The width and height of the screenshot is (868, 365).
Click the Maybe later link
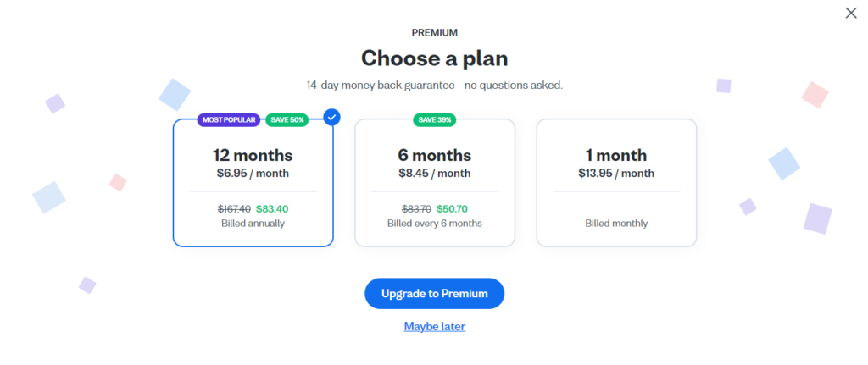pyautogui.click(x=435, y=326)
